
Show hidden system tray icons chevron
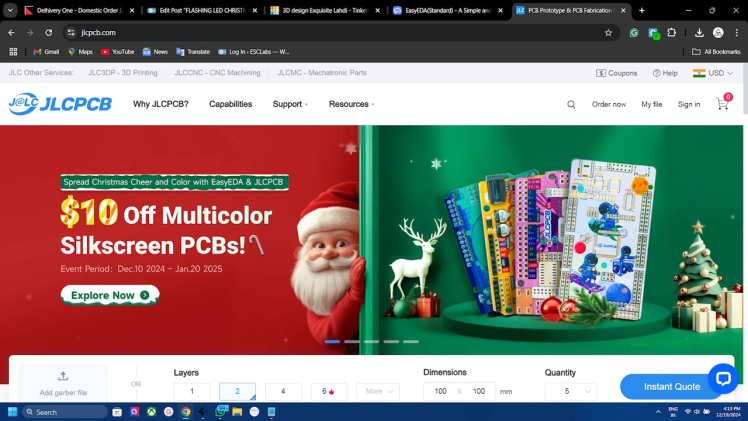658,411
